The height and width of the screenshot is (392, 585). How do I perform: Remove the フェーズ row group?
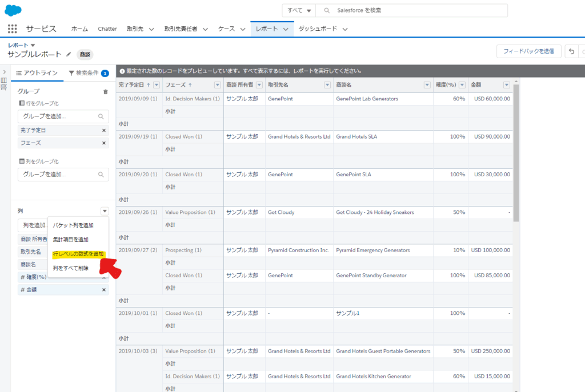pyautogui.click(x=104, y=143)
